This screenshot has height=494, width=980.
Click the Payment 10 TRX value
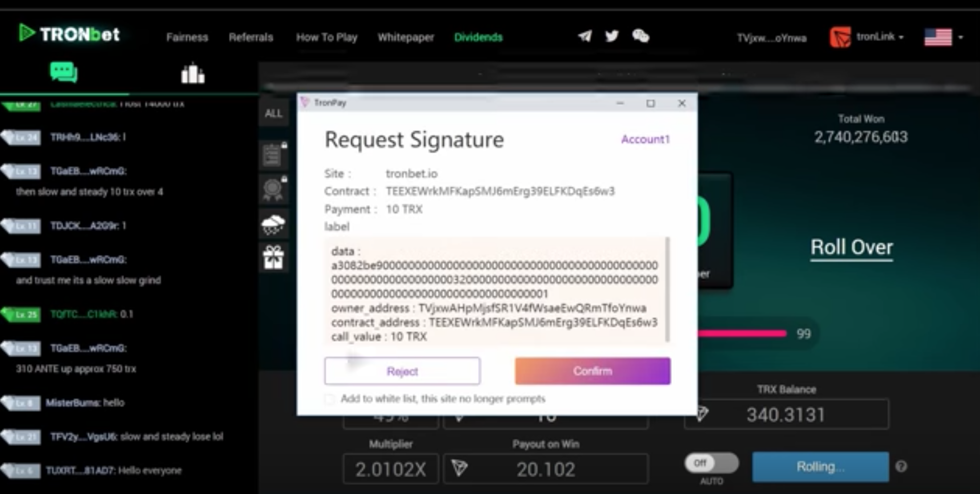click(x=404, y=209)
